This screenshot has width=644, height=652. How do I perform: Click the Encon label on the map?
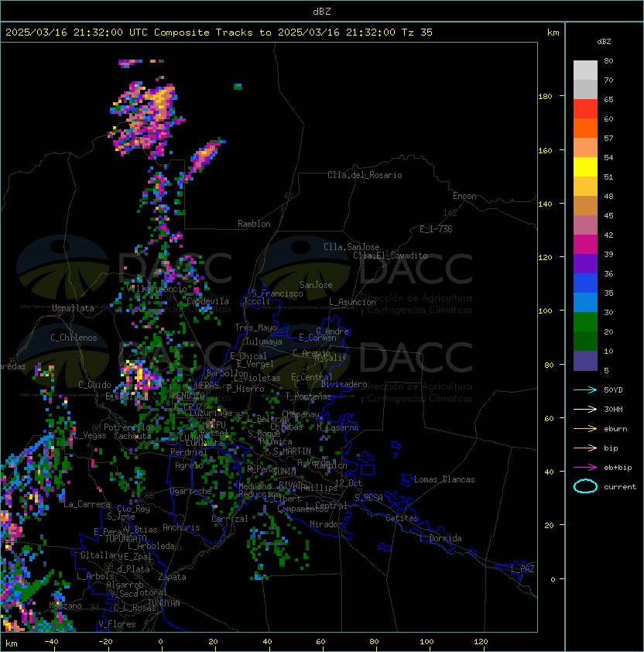click(x=464, y=196)
